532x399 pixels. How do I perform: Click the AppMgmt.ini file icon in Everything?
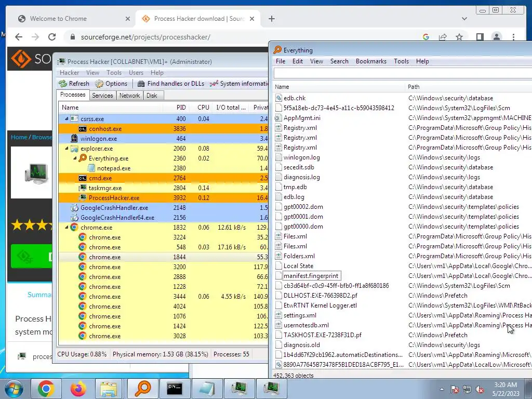coord(278,118)
